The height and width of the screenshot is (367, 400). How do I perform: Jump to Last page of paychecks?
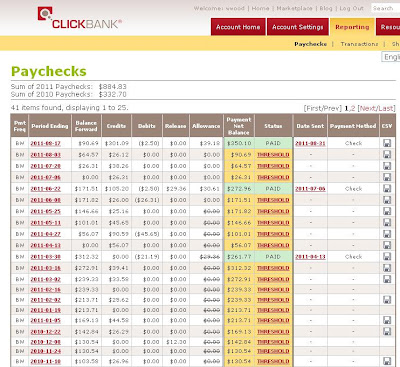pos(386,108)
